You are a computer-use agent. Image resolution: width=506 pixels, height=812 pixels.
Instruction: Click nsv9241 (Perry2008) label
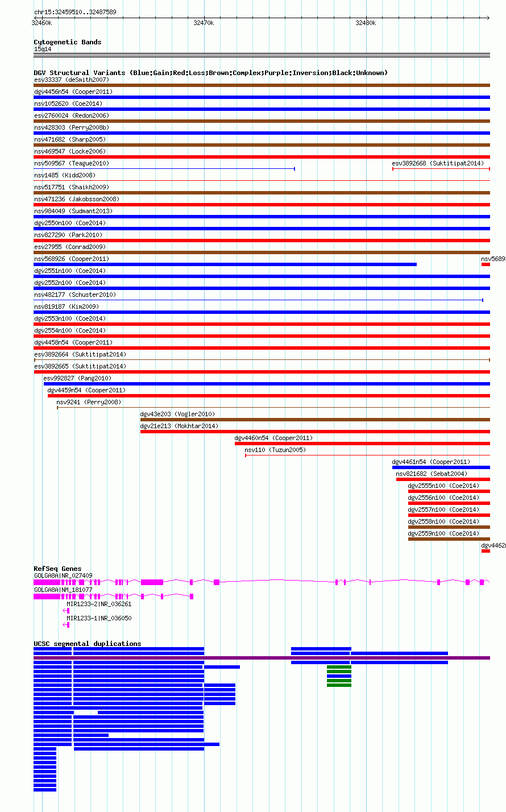pos(89,402)
